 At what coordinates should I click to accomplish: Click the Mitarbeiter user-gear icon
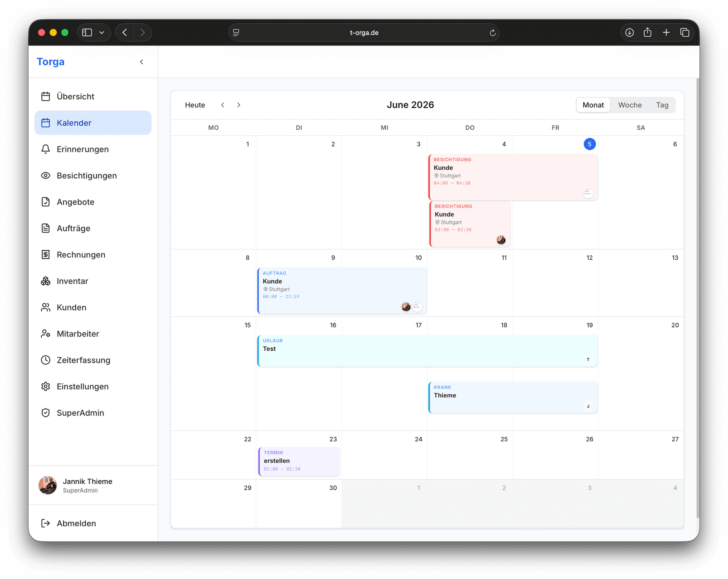click(x=45, y=334)
